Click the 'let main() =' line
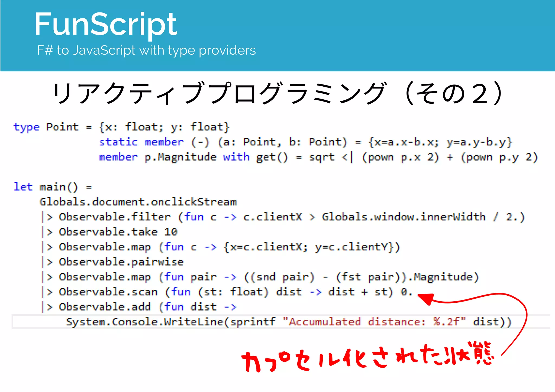Viewport: 555px width, 392px height. pos(53,187)
